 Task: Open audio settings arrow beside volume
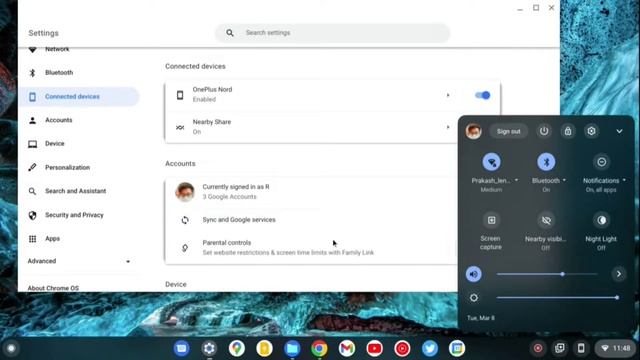click(x=619, y=274)
